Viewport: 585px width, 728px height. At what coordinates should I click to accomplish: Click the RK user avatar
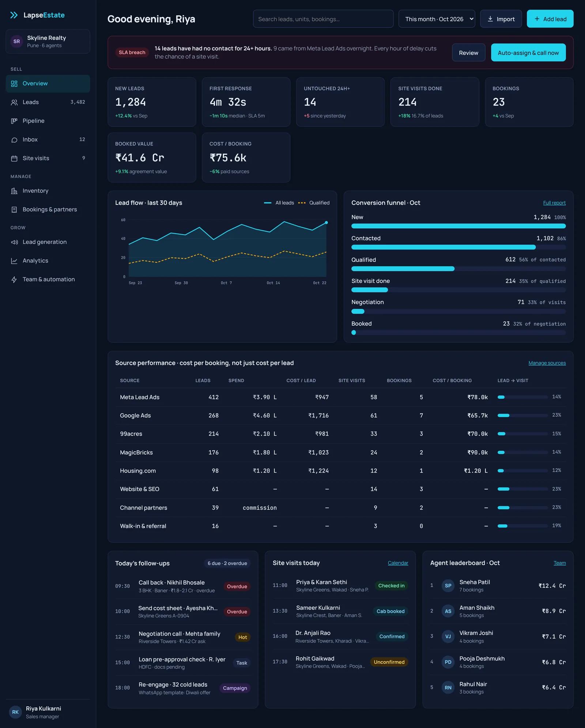pos(15,712)
